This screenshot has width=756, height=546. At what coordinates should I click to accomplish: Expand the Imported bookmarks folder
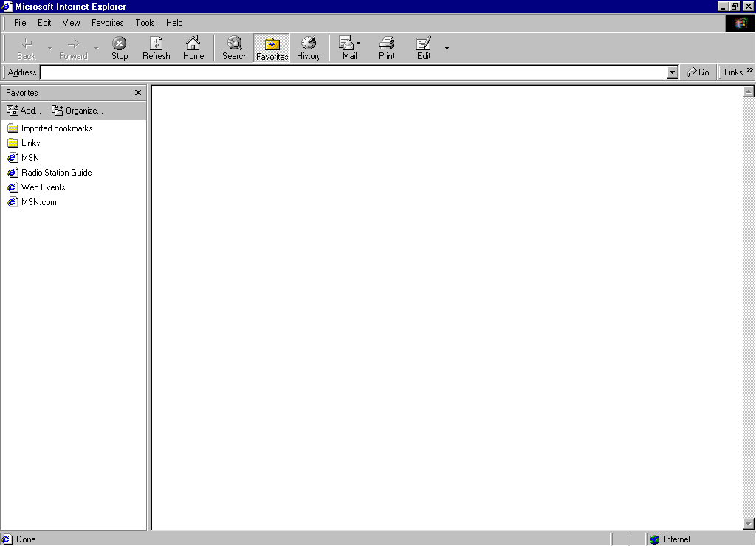click(x=57, y=128)
